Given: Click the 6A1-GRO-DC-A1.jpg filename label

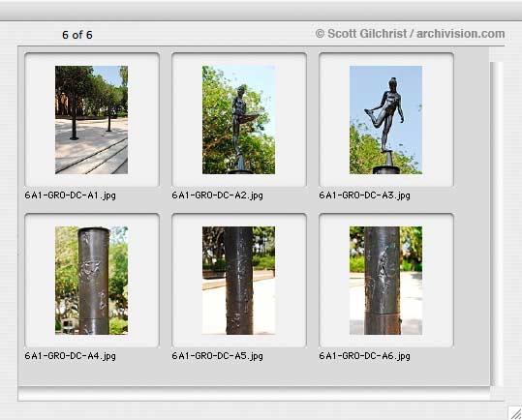Looking at the screenshot, I should [71, 195].
